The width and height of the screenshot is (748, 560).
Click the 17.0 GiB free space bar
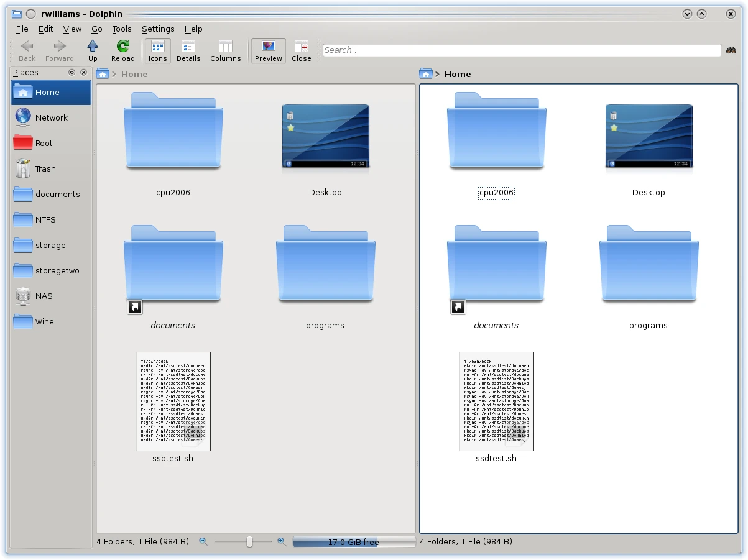pos(354,542)
